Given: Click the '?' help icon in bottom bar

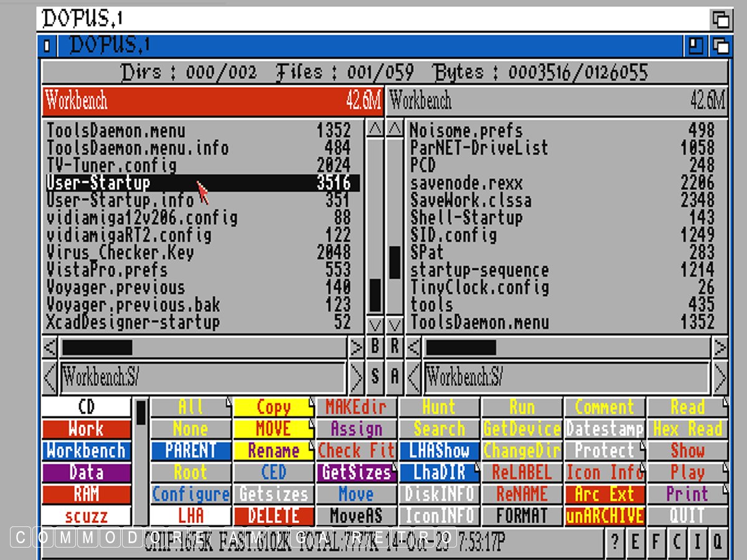Looking at the screenshot, I should point(614,542).
